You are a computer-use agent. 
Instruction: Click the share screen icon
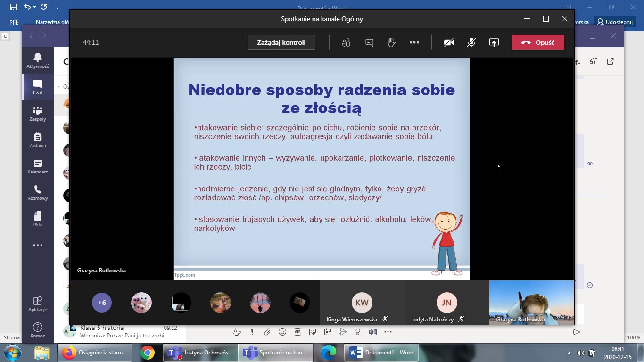(x=494, y=43)
